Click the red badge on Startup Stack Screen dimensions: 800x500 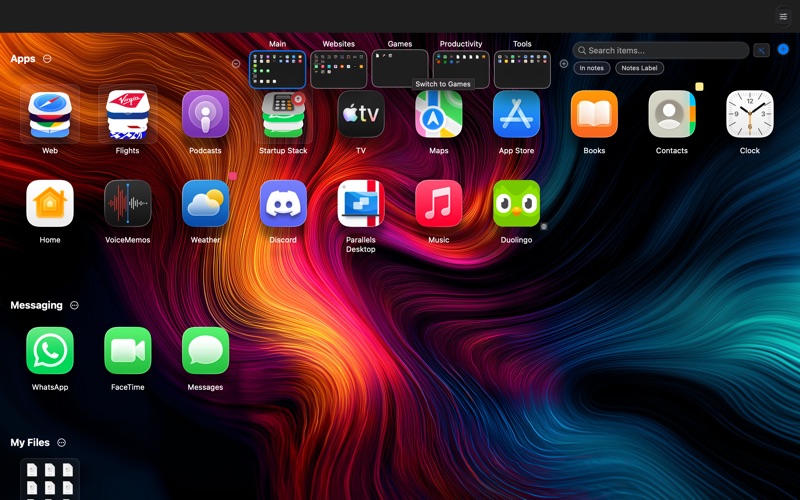298,98
